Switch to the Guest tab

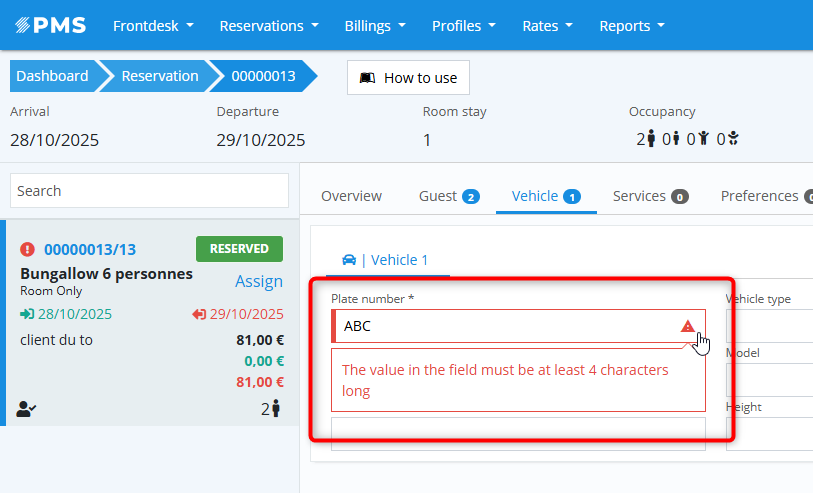tap(448, 196)
